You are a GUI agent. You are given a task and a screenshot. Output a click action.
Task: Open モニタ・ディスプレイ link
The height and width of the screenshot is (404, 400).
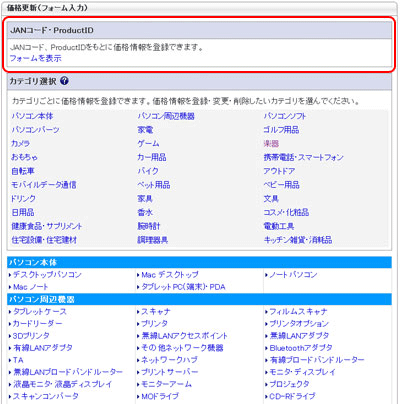(302, 372)
